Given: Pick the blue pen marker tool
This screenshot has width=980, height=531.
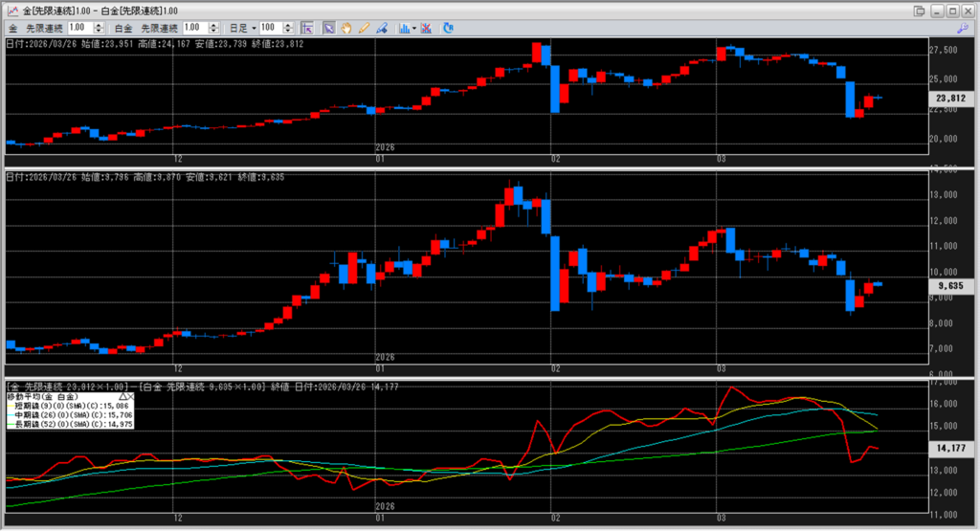Looking at the screenshot, I should point(381,28).
